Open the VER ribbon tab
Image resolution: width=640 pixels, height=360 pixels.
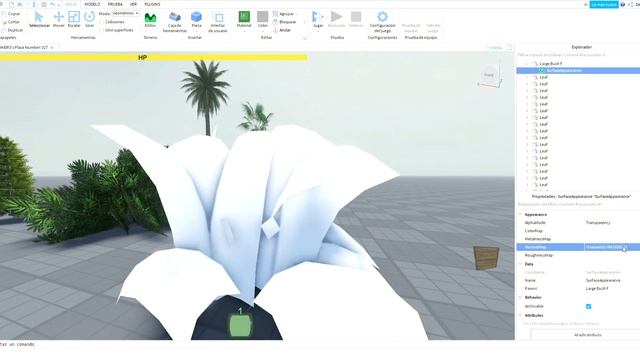tap(133, 4)
